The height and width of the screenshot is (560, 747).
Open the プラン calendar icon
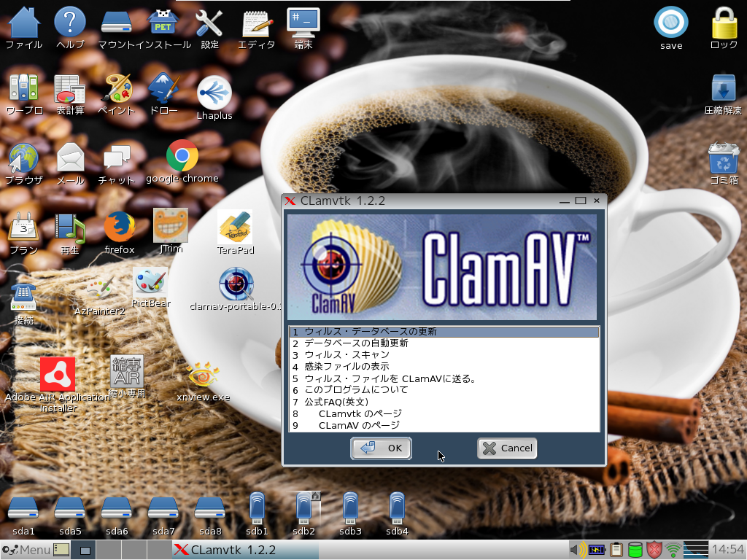tap(23, 227)
